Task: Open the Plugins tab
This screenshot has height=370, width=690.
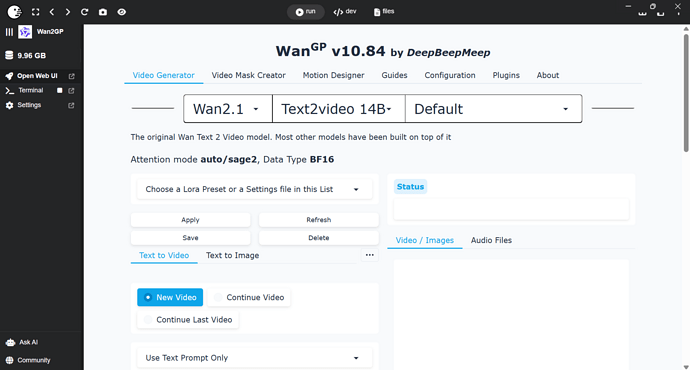Action: pos(506,75)
